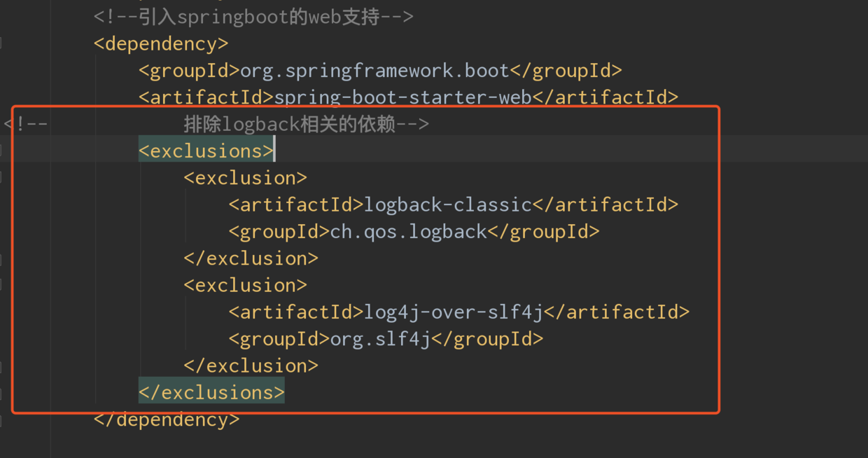This screenshot has height=458, width=868.
Task: Click the comment 引入springboot的web支持
Action: point(253,17)
